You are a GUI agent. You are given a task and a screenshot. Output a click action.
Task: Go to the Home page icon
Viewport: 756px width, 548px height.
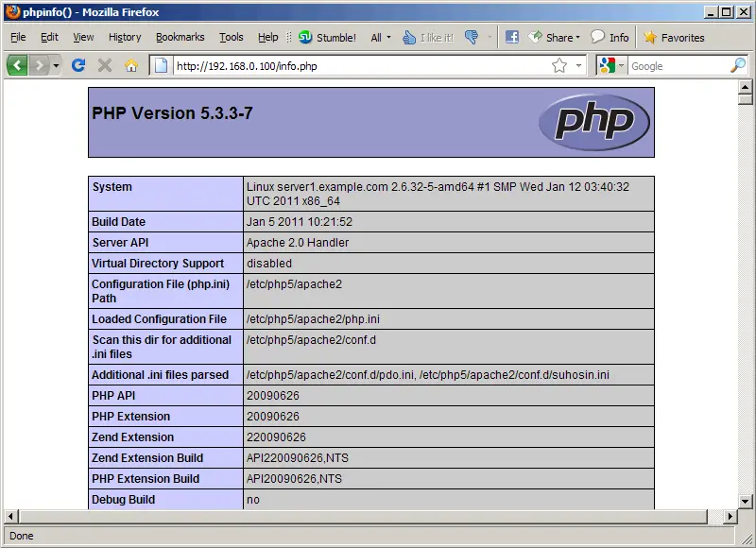click(x=131, y=65)
